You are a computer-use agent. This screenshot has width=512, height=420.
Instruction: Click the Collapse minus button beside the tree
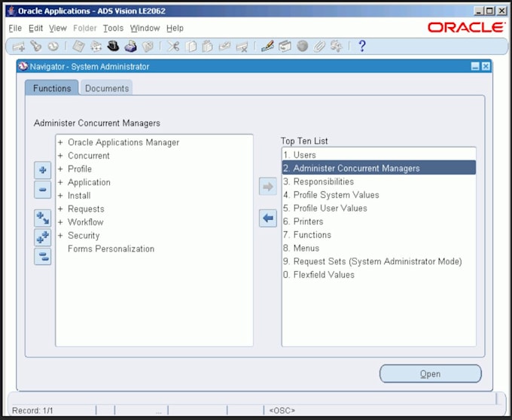(x=42, y=190)
